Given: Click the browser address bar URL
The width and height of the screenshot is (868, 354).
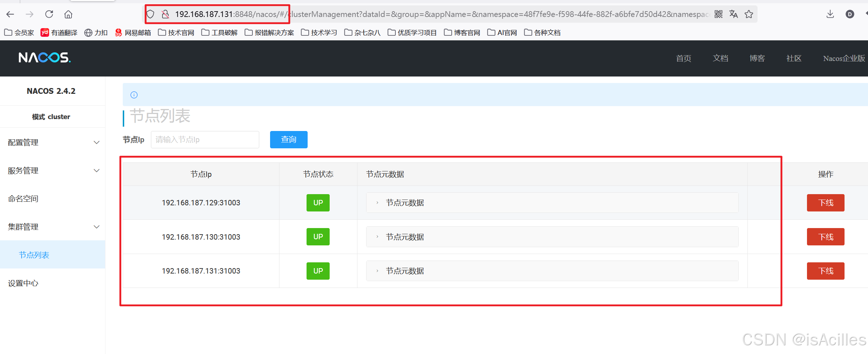Looking at the screenshot, I should pos(442,14).
